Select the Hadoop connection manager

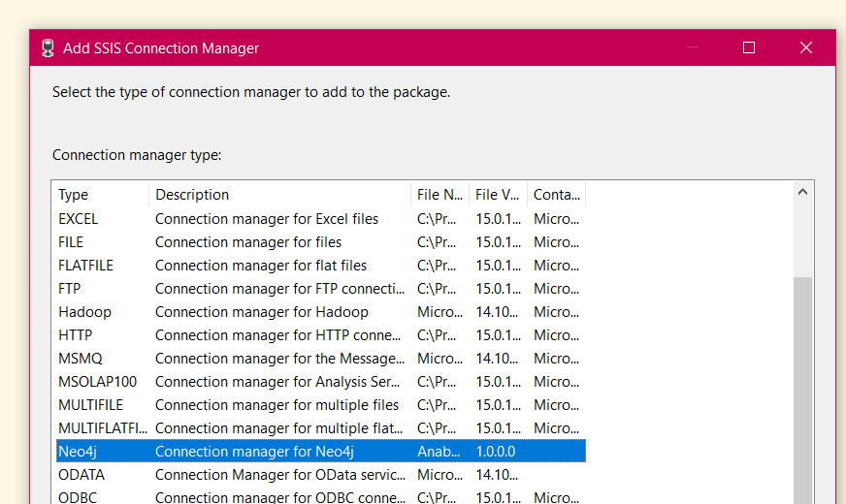coord(321,311)
